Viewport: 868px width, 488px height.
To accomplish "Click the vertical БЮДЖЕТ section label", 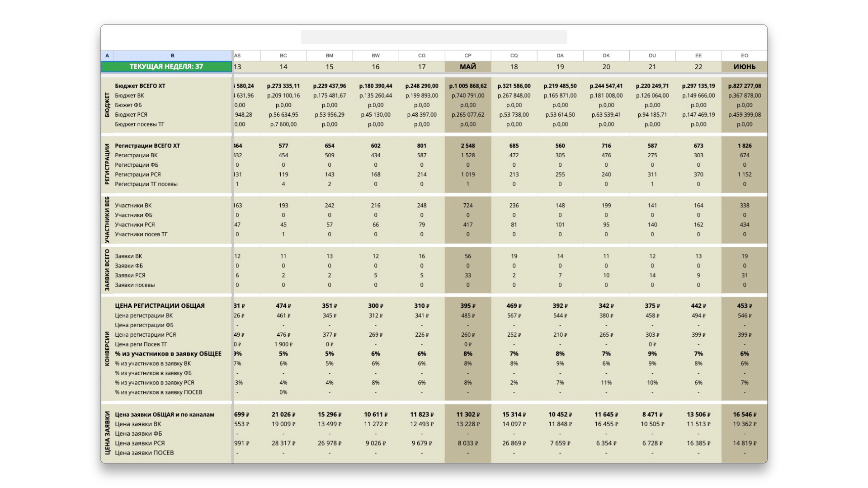I will point(107,105).
